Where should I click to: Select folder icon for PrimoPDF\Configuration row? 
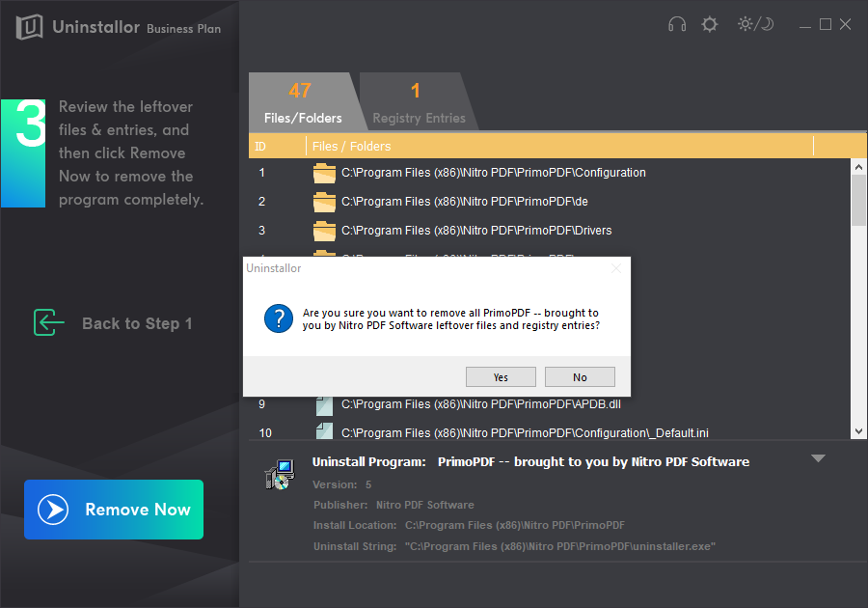(x=324, y=173)
